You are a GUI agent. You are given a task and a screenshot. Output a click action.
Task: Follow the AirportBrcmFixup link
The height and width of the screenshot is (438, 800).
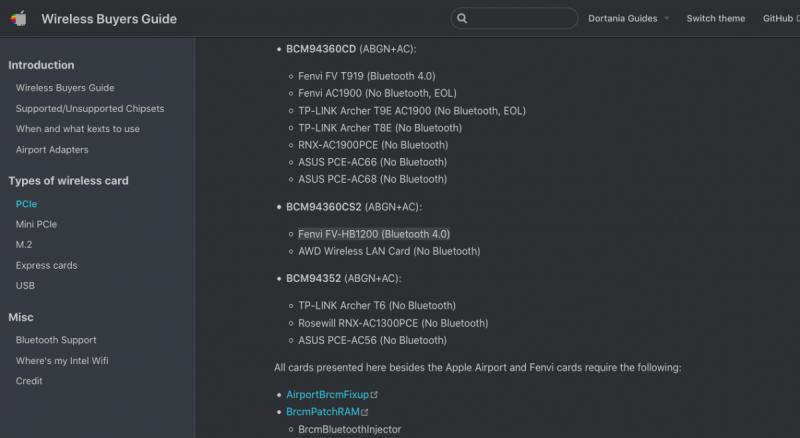(x=327, y=395)
